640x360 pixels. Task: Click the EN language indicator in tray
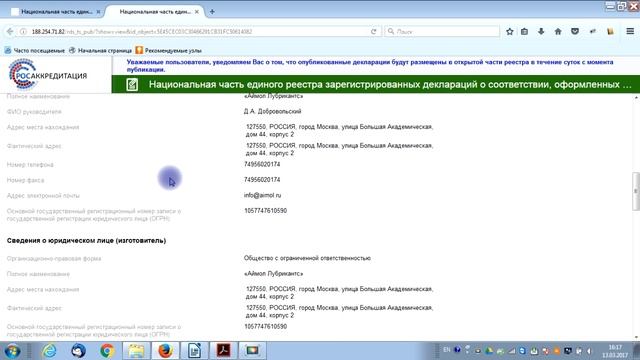coord(447,350)
